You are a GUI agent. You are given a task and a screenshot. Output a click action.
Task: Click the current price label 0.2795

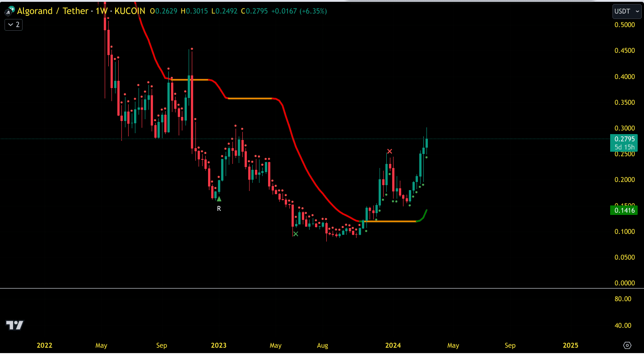(x=625, y=139)
